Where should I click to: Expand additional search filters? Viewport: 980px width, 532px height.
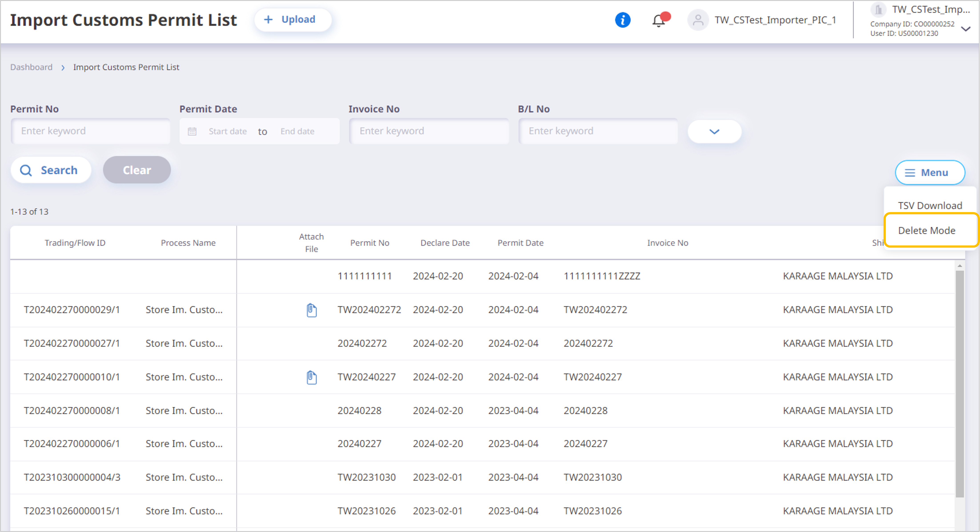pos(714,131)
